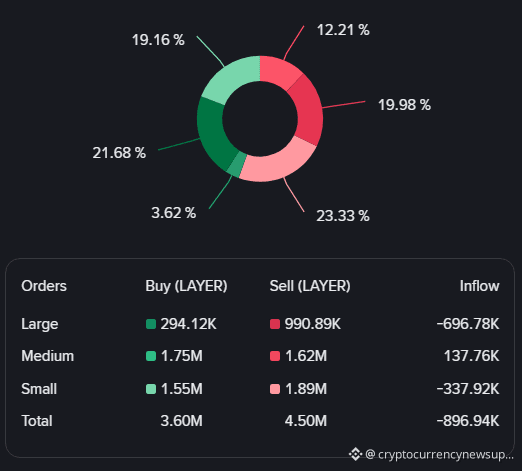
Task: Click the Medium buy green swatch
Action: (x=151, y=356)
